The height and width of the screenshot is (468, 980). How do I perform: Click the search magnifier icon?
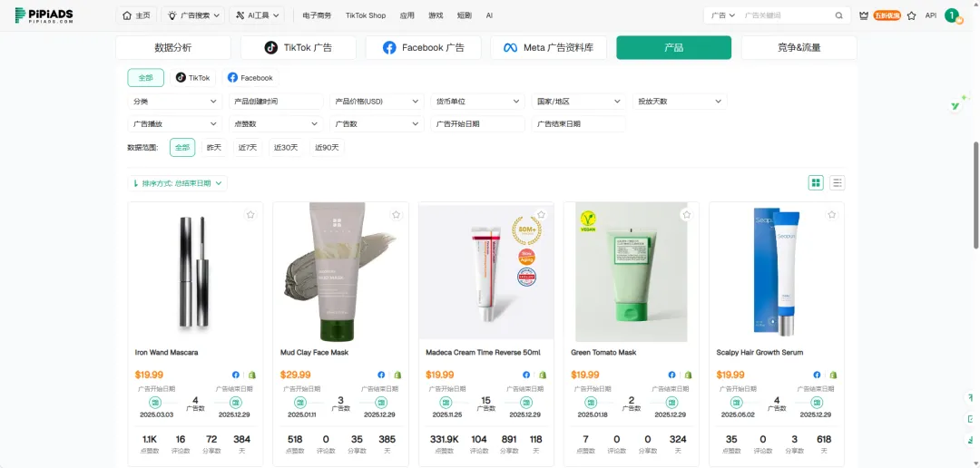pos(838,15)
